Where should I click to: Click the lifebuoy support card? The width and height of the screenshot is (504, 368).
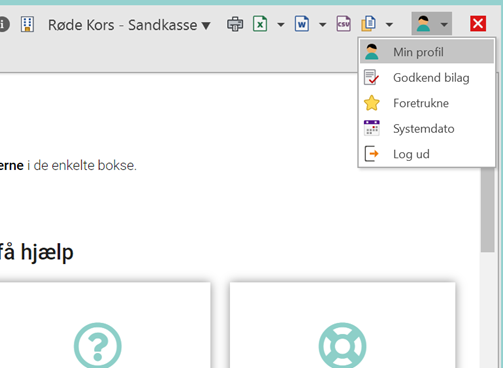[342, 325]
